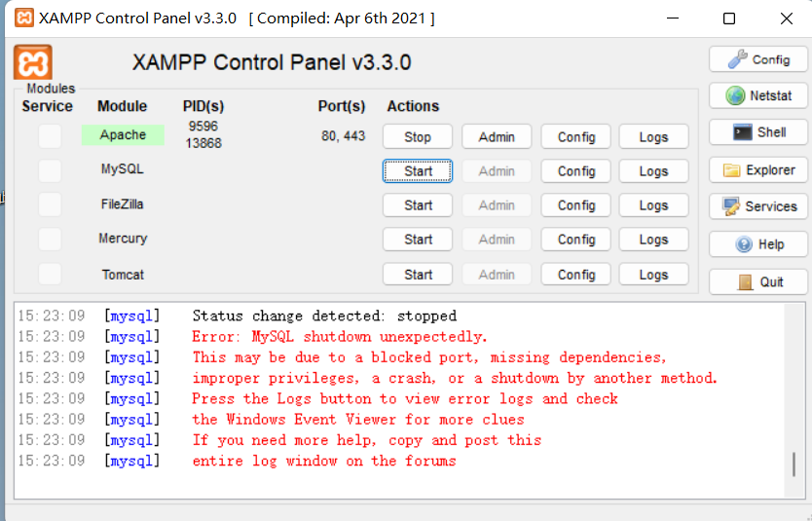Click the Apache PID 9596 value

pyautogui.click(x=203, y=126)
